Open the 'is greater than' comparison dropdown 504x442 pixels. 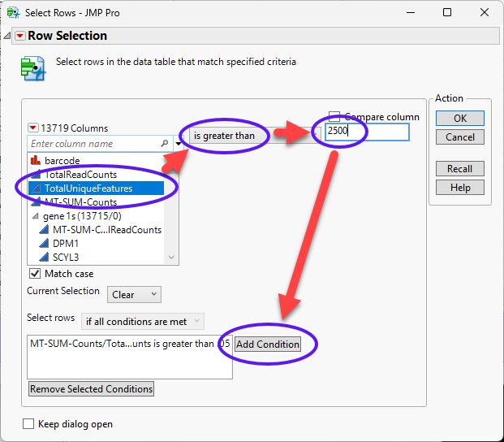pos(254,136)
